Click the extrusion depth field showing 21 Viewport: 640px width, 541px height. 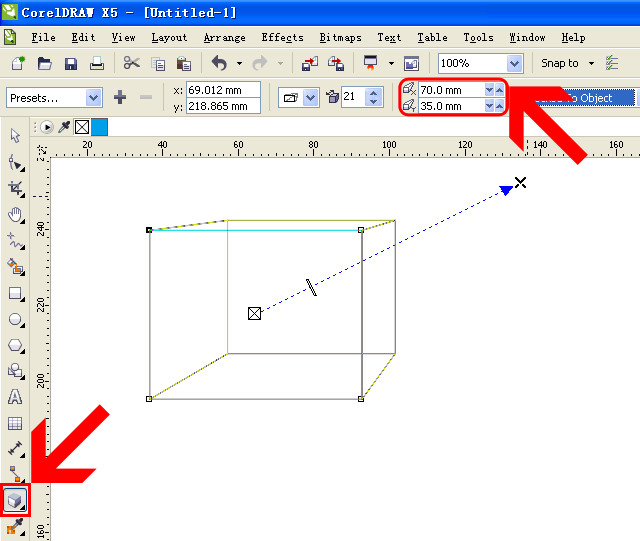(x=353, y=97)
